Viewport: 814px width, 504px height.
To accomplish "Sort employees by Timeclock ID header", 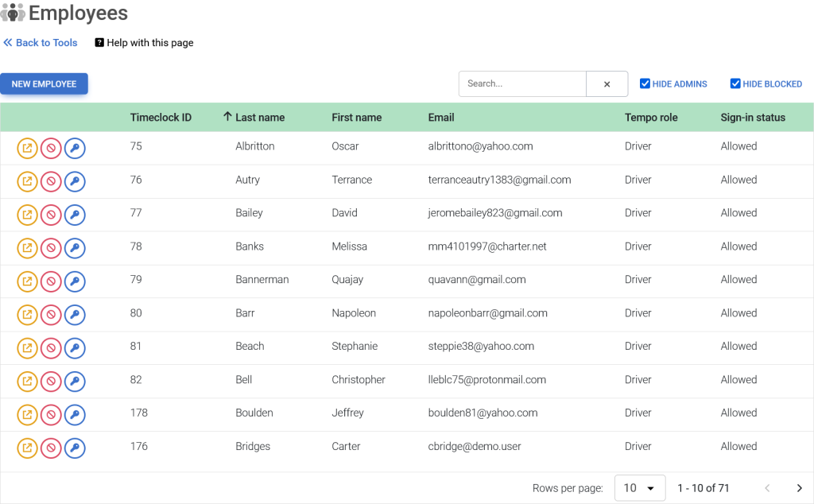I will [x=161, y=118].
